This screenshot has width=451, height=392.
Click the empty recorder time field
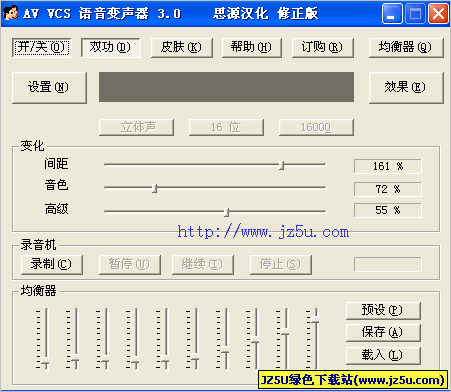(x=388, y=264)
